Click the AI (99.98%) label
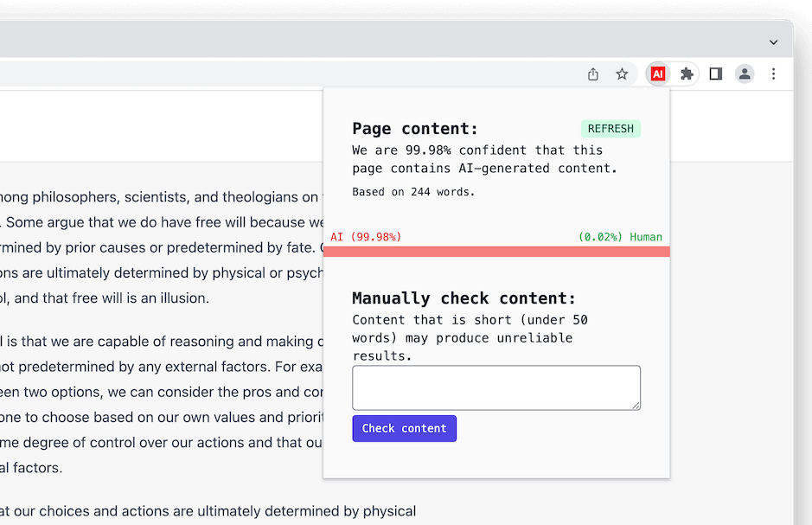This screenshot has height=525, width=812. [366, 237]
